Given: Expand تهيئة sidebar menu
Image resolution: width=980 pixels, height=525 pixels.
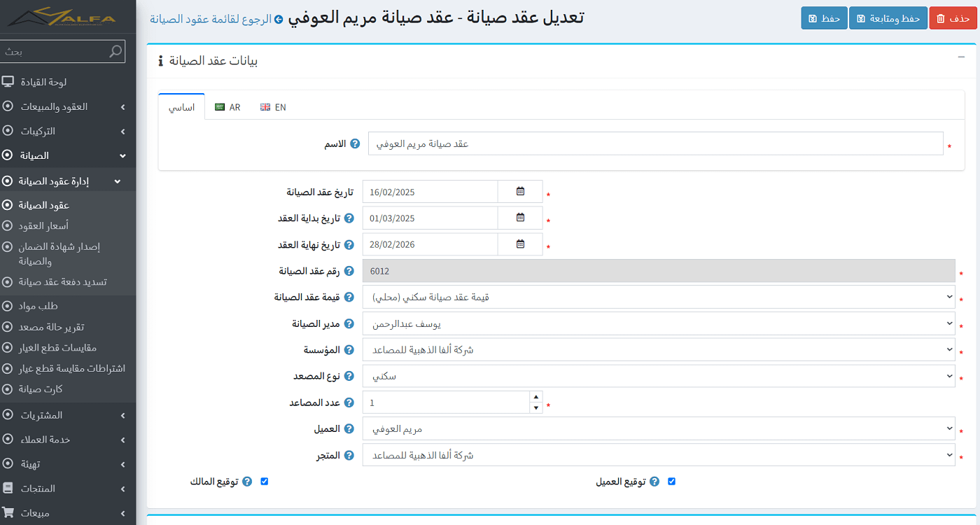Looking at the screenshot, I should (68, 464).
